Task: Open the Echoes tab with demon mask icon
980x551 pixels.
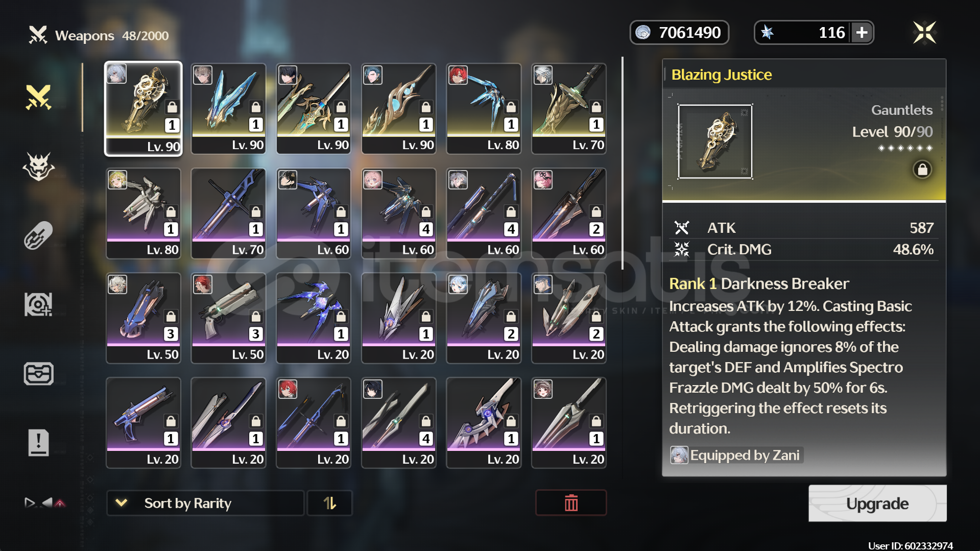Action: coord(39,166)
